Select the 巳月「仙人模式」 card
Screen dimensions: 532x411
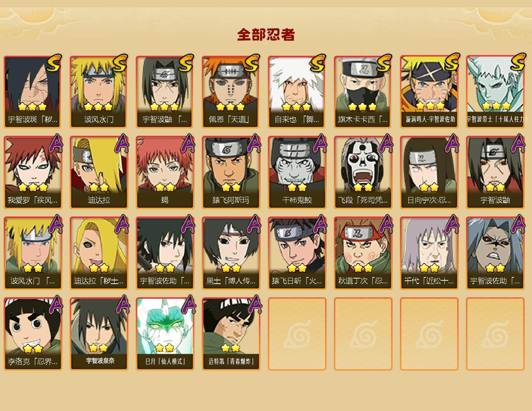coord(165,334)
